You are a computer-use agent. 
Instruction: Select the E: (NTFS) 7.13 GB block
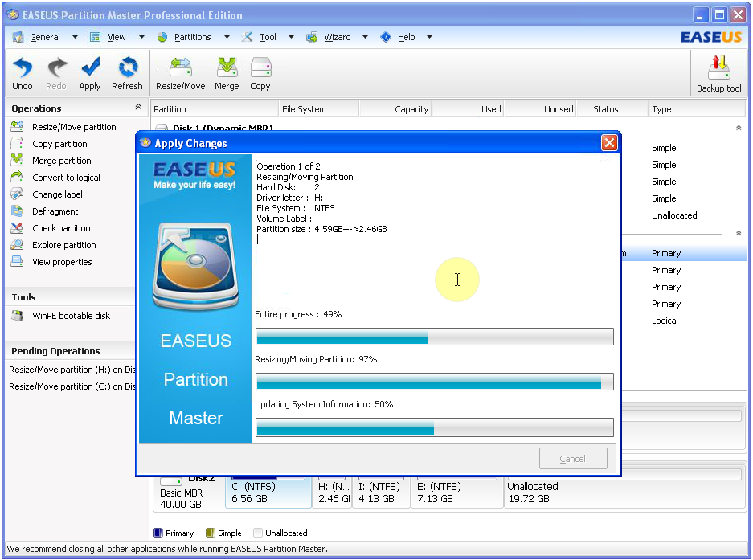pyautogui.click(x=456, y=492)
